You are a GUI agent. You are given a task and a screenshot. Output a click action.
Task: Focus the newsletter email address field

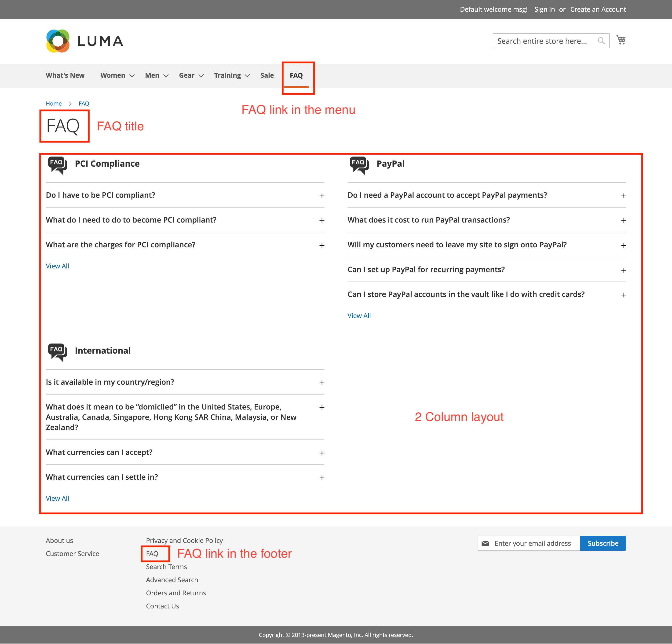pos(529,544)
